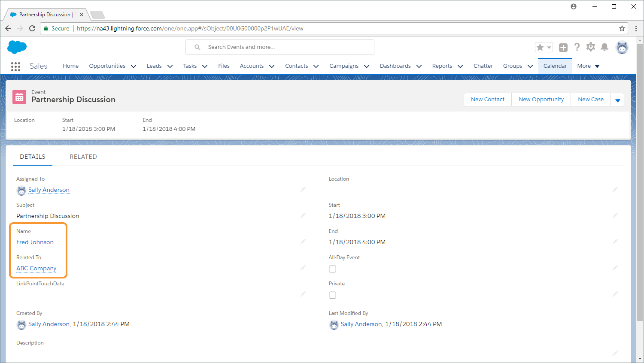Expand the Leads nav dropdown arrow
The height and width of the screenshot is (363, 644).
170,67
